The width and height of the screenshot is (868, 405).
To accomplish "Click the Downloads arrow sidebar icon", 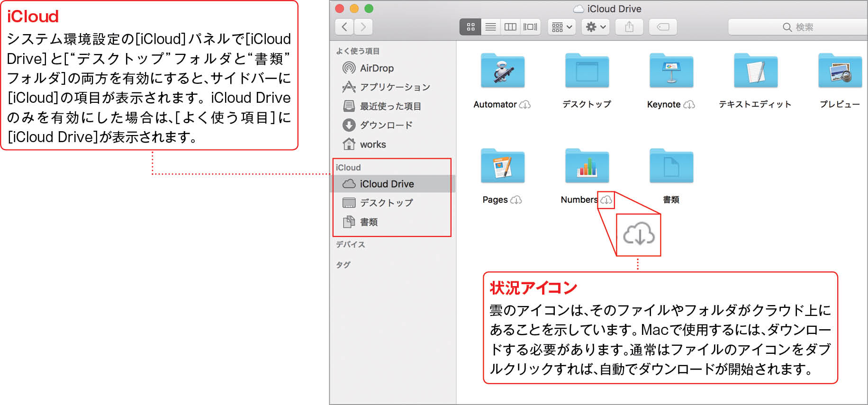I will pos(349,125).
